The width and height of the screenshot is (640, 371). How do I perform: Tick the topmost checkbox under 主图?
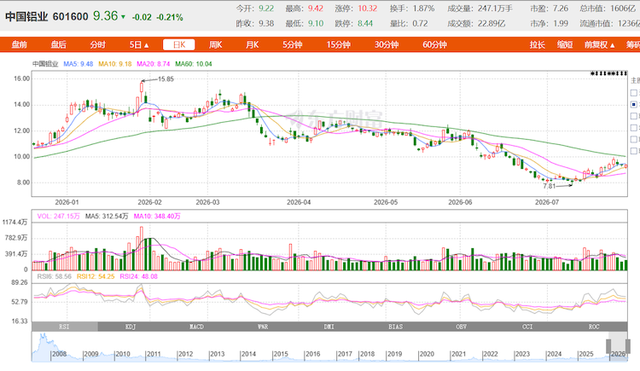tap(633, 93)
